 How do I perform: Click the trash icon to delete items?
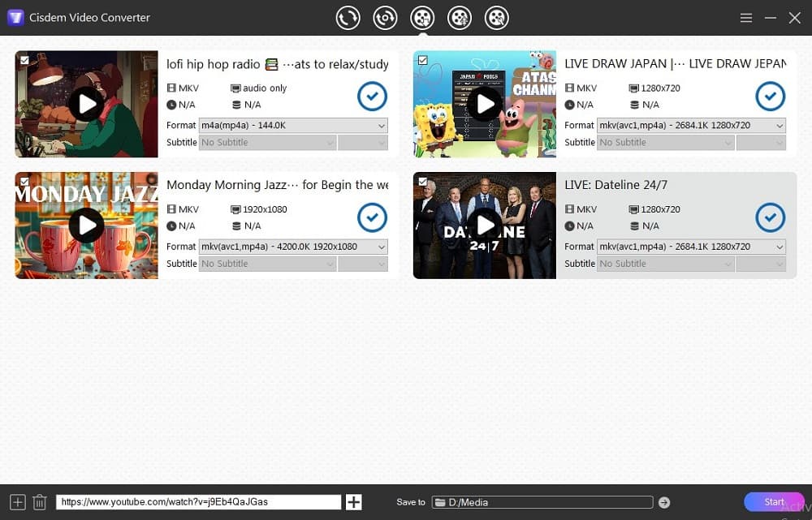[39, 502]
